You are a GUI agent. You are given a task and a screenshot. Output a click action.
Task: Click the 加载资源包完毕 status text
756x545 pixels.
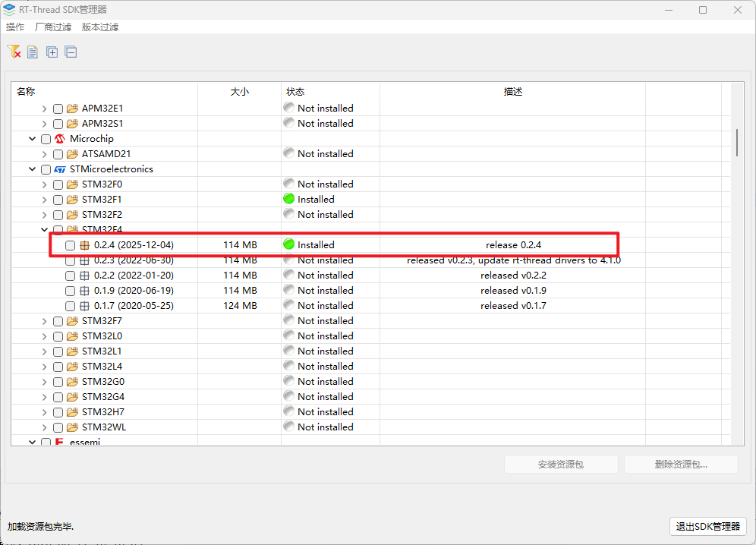[x=40, y=526]
